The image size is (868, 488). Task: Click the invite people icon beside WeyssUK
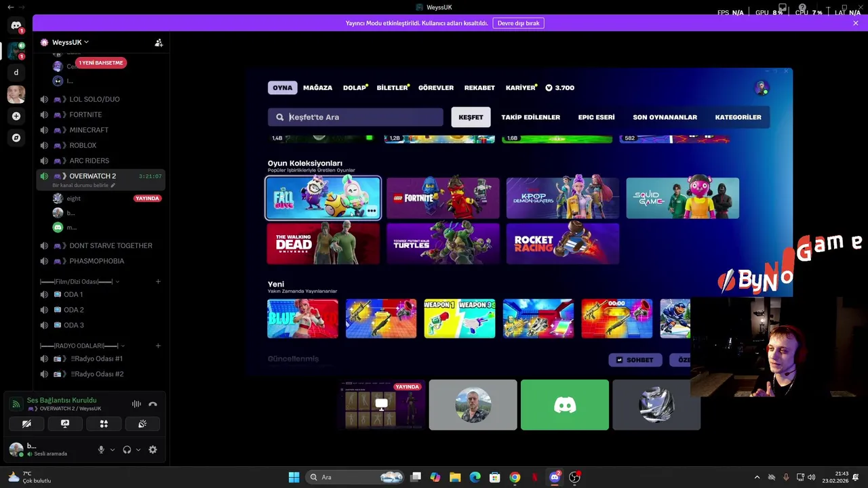click(159, 42)
